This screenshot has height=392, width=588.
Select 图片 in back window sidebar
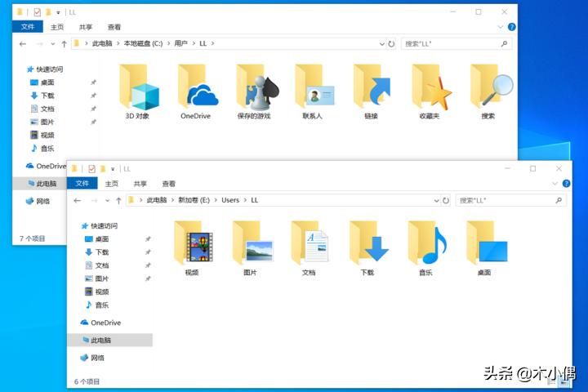tap(42, 122)
